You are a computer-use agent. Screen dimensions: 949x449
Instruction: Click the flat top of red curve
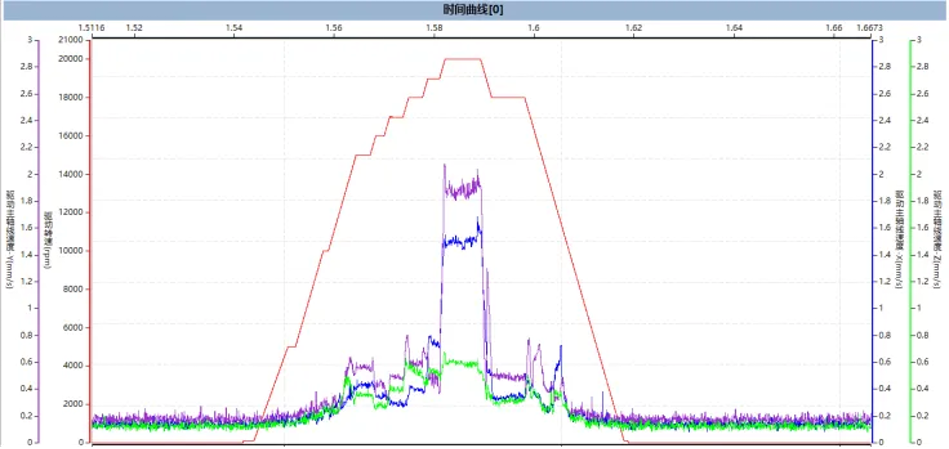point(462,59)
